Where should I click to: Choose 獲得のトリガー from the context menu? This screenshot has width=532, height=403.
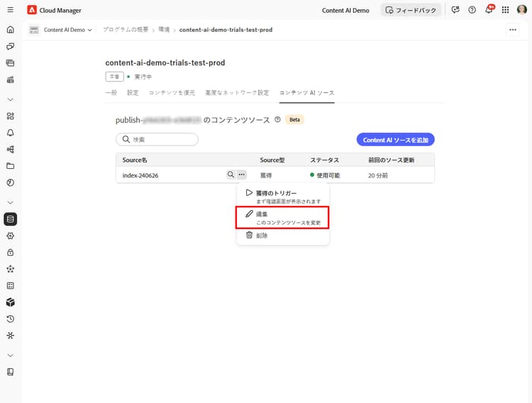tap(282, 197)
